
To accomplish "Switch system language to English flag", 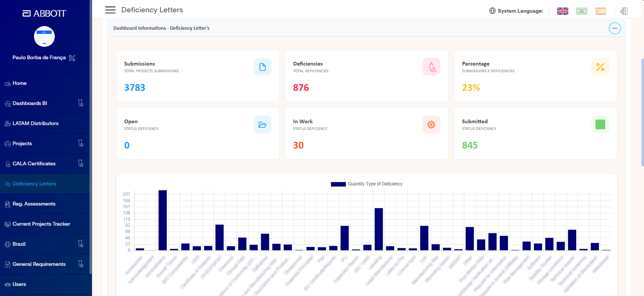I will [562, 11].
